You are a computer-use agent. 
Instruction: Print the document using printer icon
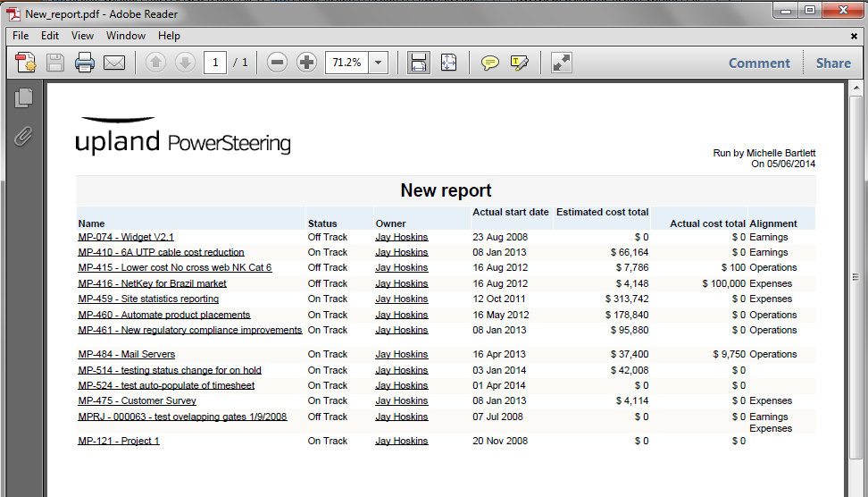pos(85,63)
